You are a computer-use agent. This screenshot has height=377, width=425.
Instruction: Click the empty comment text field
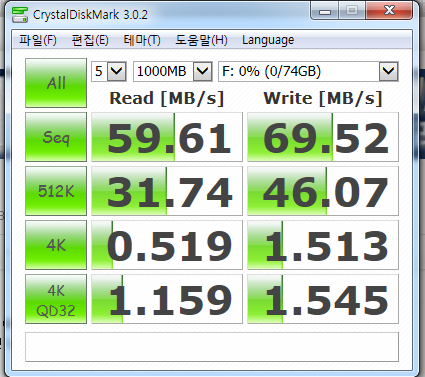pos(212,347)
